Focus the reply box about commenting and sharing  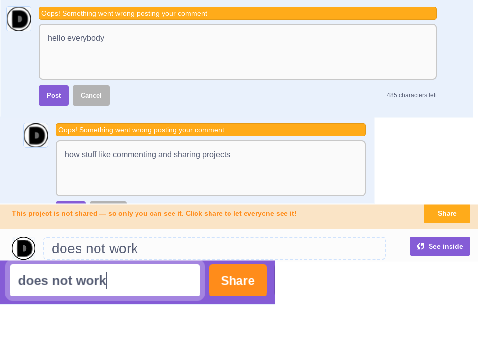211,168
